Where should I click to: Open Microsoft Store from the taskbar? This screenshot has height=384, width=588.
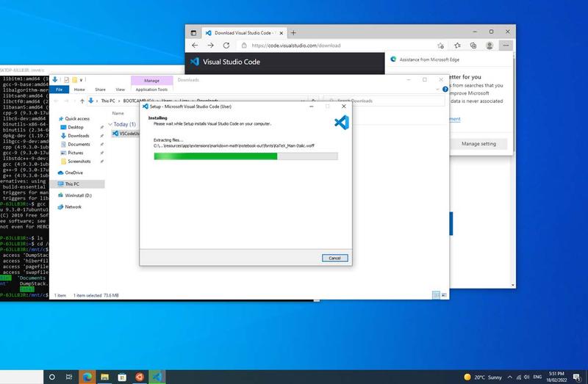click(122, 377)
